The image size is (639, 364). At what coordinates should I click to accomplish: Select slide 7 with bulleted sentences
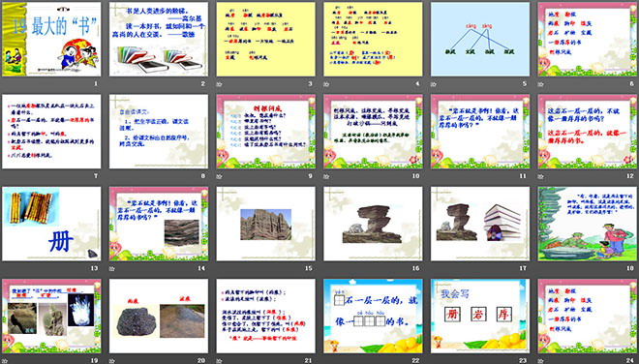pos(51,132)
